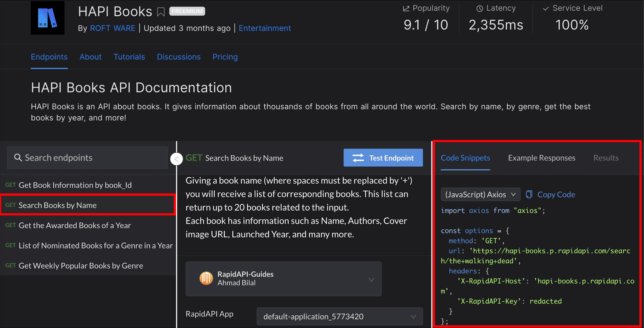Open the Tutorials tab

(x=129, y=57)
